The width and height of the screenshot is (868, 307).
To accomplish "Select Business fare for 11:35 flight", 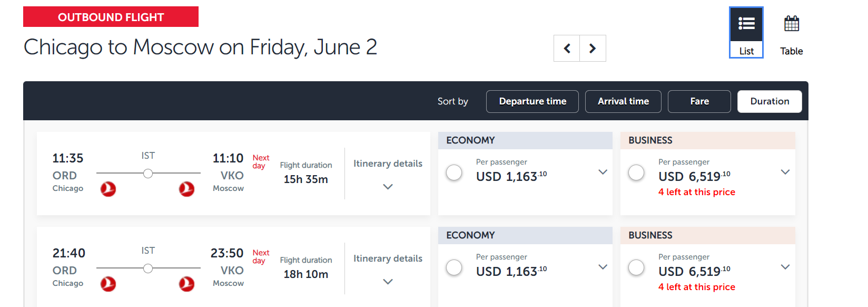I will coord(636,172).
